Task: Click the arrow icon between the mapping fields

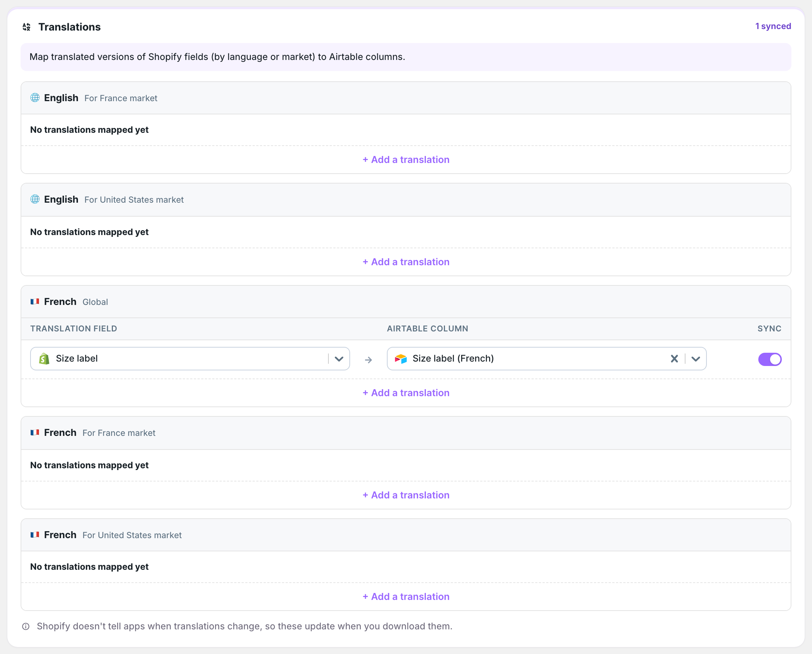Action: point(369,360)
